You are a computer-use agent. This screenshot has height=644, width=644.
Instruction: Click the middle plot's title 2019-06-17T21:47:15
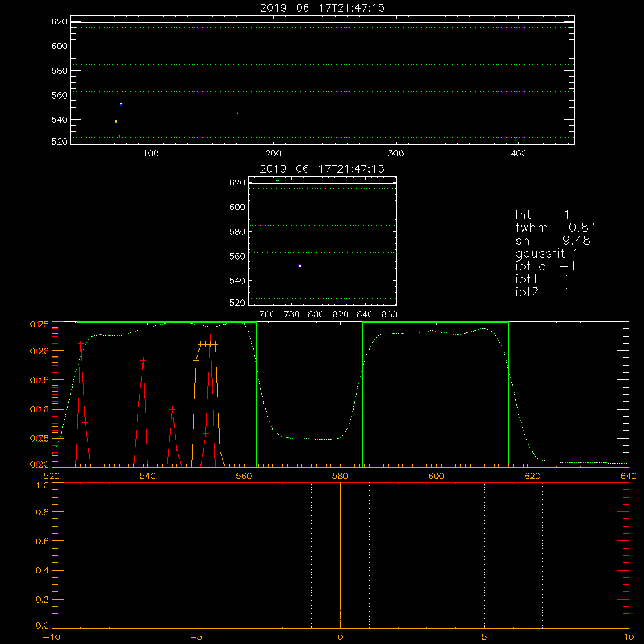pos(322,169)
